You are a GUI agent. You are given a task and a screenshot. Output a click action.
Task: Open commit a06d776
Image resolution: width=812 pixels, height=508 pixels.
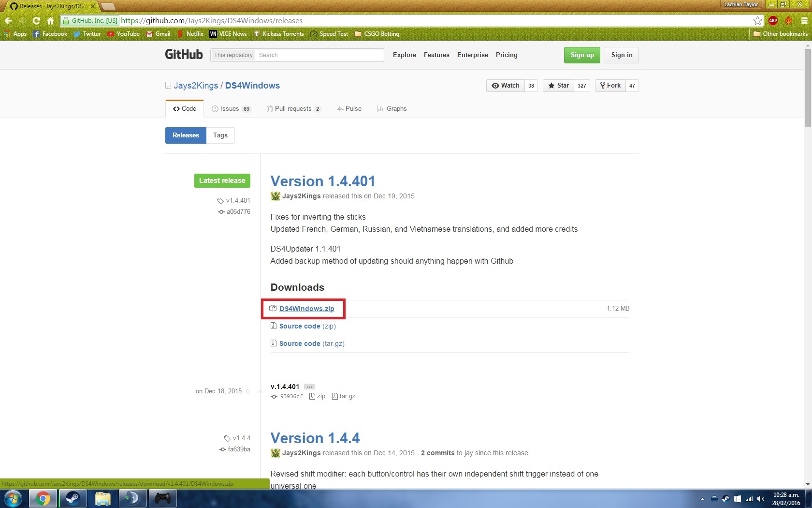234,212
